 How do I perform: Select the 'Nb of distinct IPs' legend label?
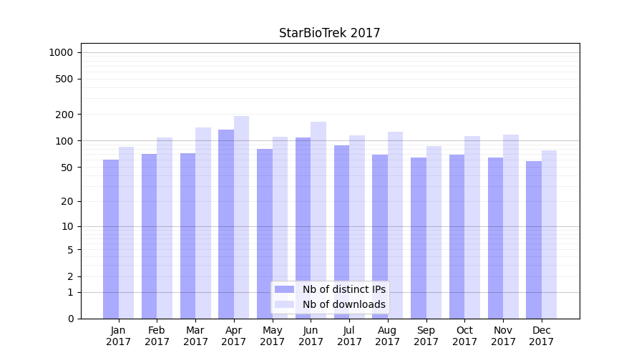[x=343, y=289]
